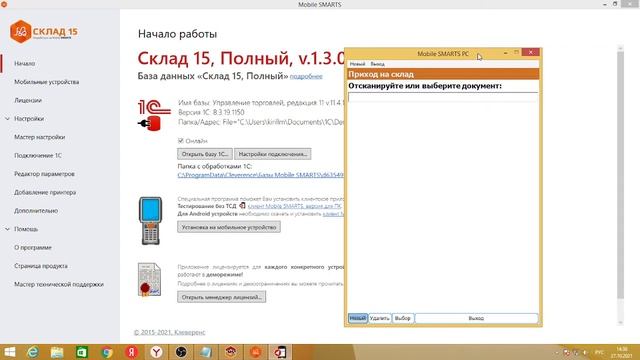640x360 pixels.
Task: Open the OBS Studio taskbar icon
Action: 181,352
